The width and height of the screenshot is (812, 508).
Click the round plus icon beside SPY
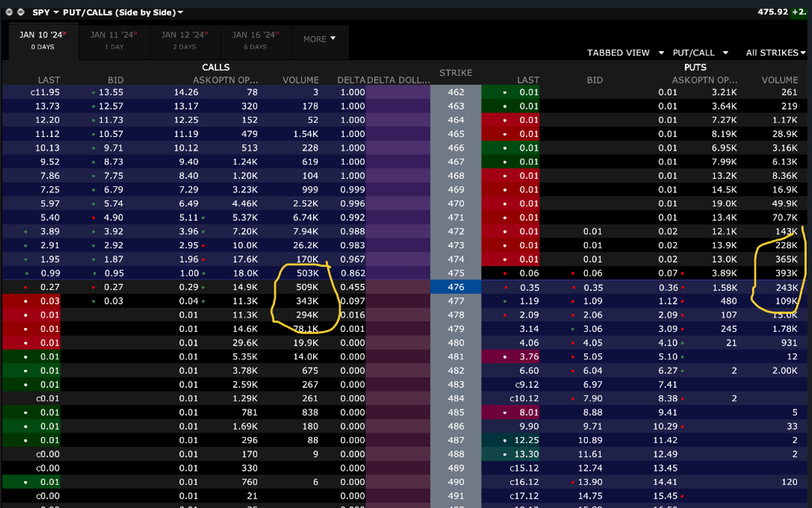coord(21,12)
